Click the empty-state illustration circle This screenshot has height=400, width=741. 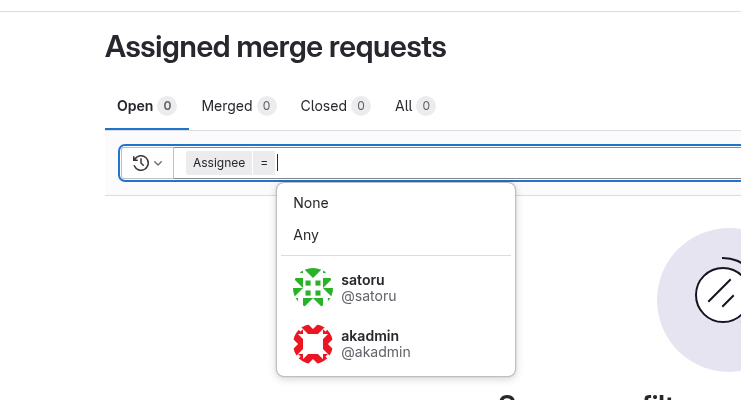click(699, 299)
